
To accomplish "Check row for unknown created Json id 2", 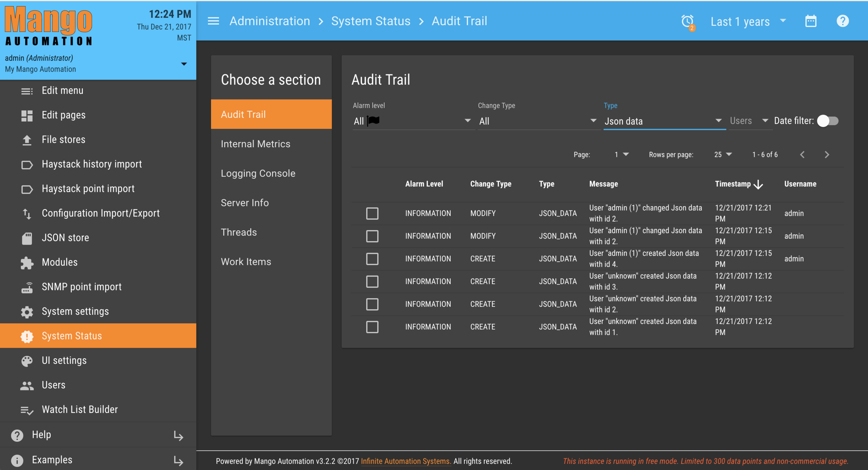I will click(372, 304).
